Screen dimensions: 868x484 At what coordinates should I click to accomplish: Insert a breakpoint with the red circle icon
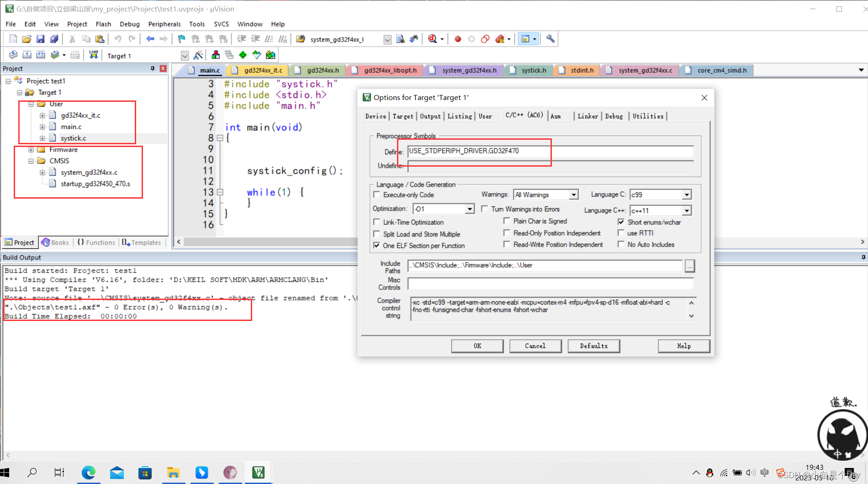(458, 39)
